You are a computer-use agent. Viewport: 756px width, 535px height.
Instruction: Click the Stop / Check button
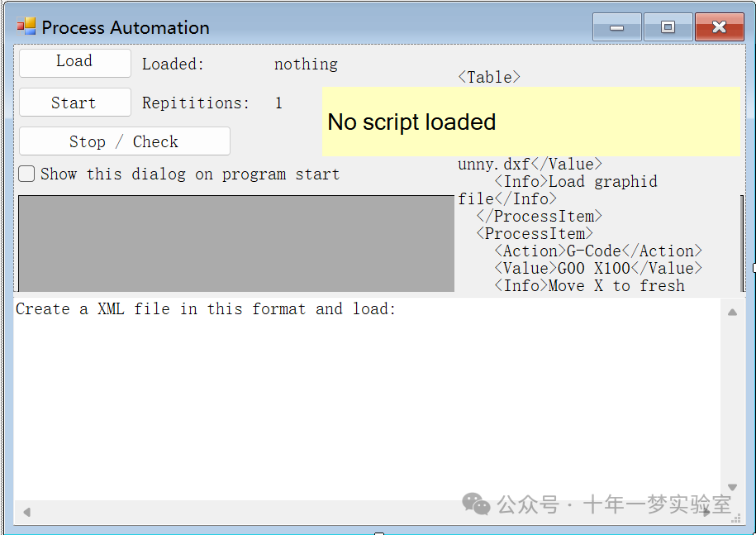tap(125, 141)
